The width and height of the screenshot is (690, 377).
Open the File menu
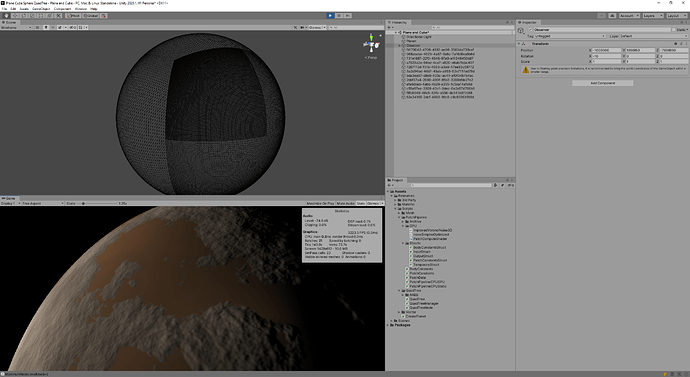pyautogui.click(x=4, y=9)
